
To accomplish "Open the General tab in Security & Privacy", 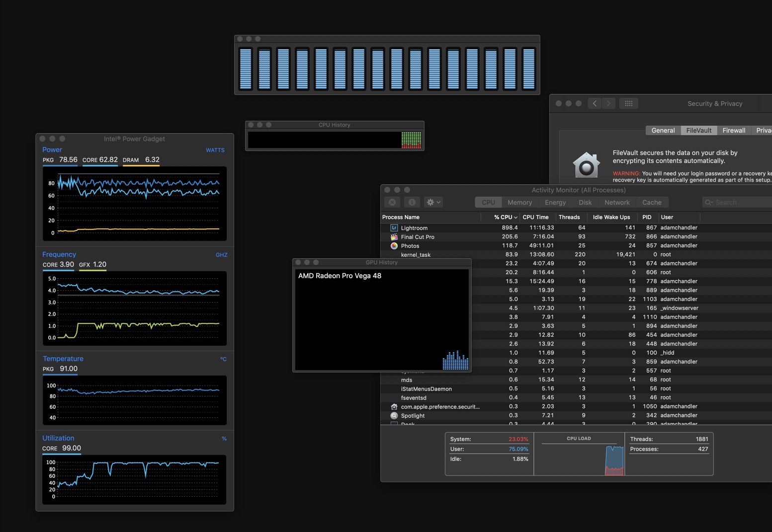I will (x=663, y=131).
